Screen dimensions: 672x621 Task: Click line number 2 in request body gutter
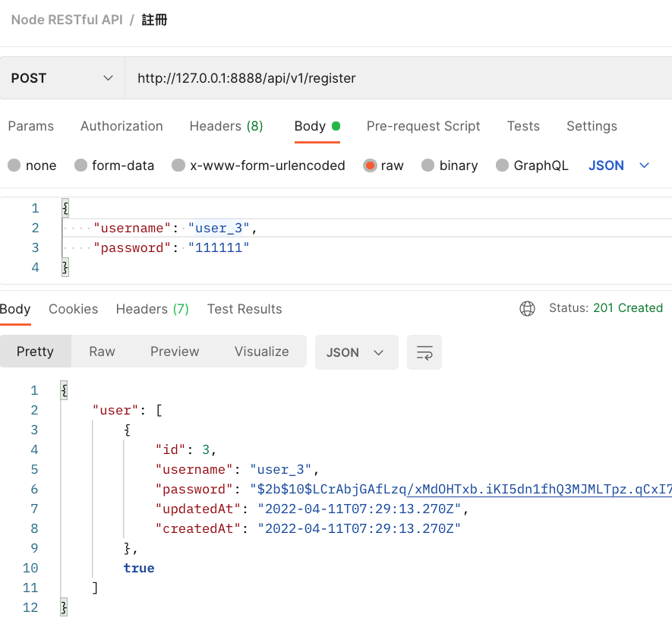pos(35,228)
